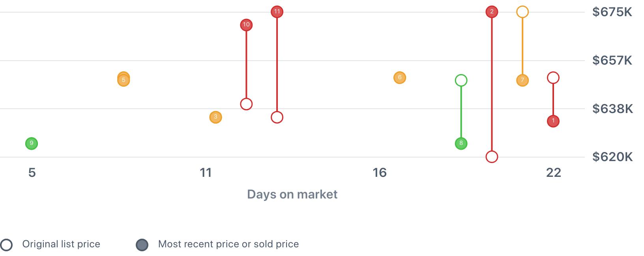Click hollow red circle below marker 11

click(x=277, y=117)
